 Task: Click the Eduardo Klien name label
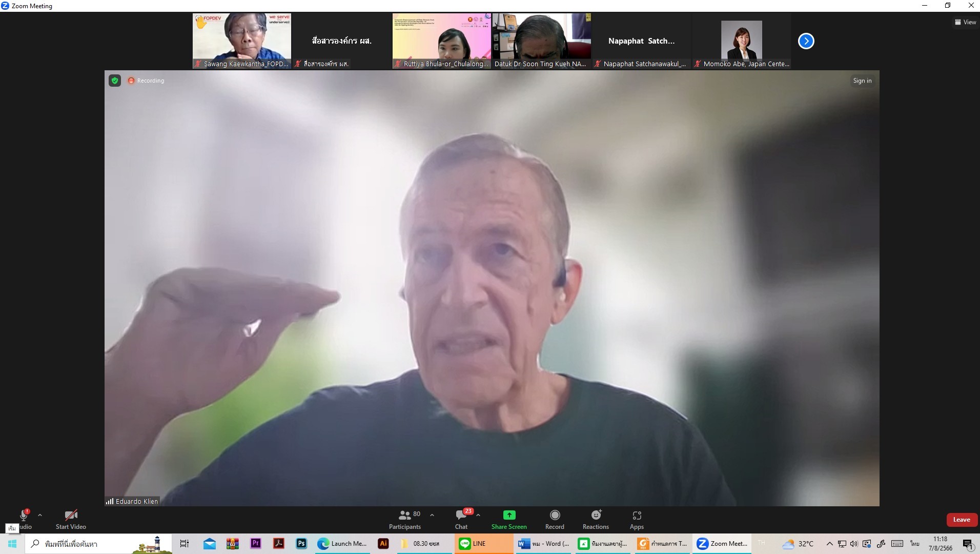coord(132,501)
